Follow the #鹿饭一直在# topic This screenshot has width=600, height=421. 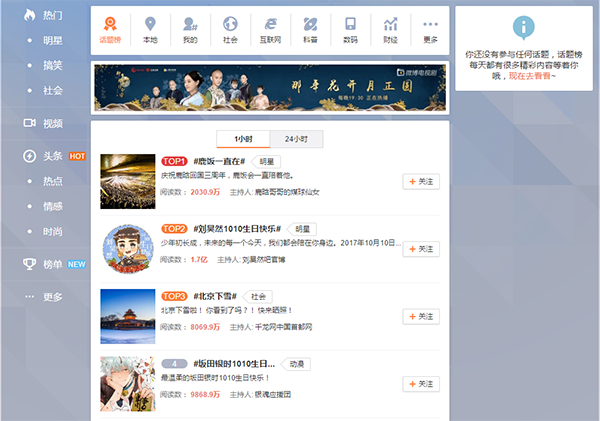click(x=421, y=181)
